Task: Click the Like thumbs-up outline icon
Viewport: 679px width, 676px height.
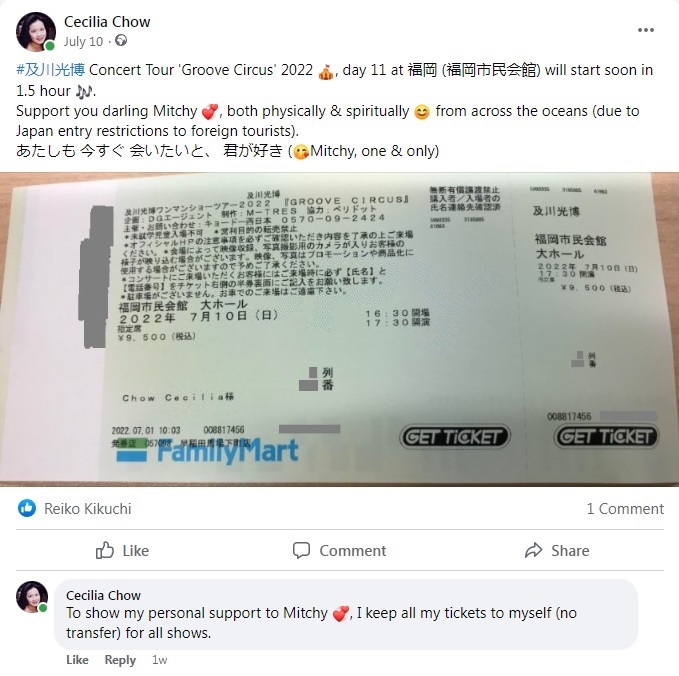Action: click(x=105, y=550)
